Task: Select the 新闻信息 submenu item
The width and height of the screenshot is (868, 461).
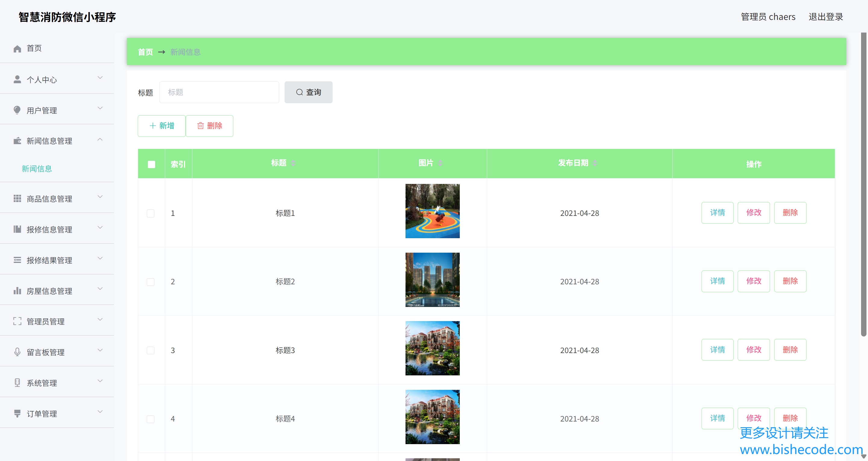Action: (37, 169)
